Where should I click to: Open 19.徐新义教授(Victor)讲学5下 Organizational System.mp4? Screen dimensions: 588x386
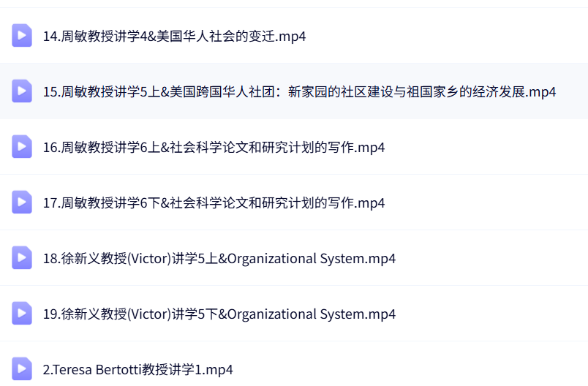pos(219,314)
